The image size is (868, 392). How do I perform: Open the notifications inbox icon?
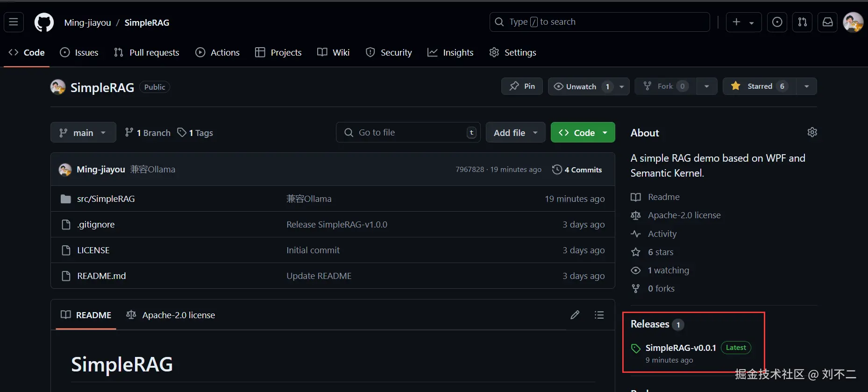point(827,22)
